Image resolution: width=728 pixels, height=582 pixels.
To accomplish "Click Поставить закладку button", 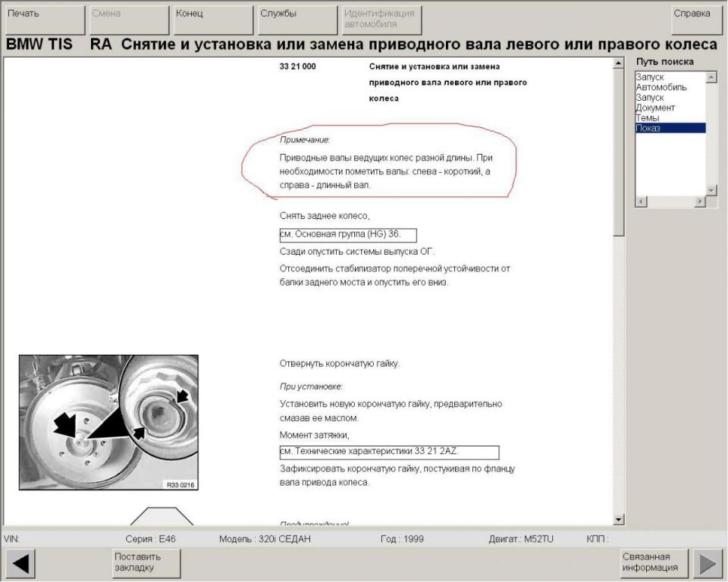I will pyautogui.click(x=146, y=564).
